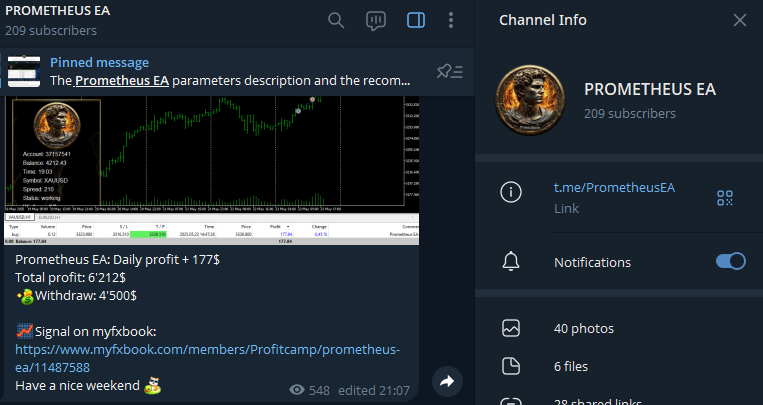Click 'Have a nice weekend' text
This screenshot has width=763, height=405.
point(77,386)
